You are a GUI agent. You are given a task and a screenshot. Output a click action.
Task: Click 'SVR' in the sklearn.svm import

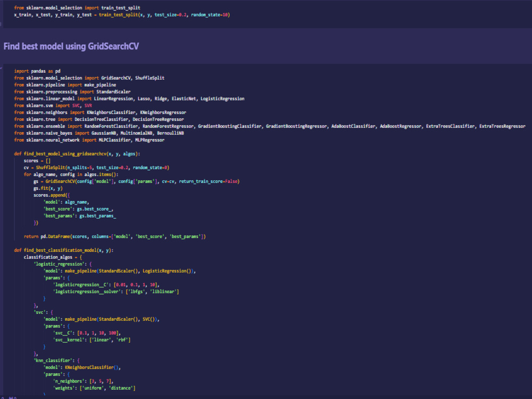[x=88, y=106]
